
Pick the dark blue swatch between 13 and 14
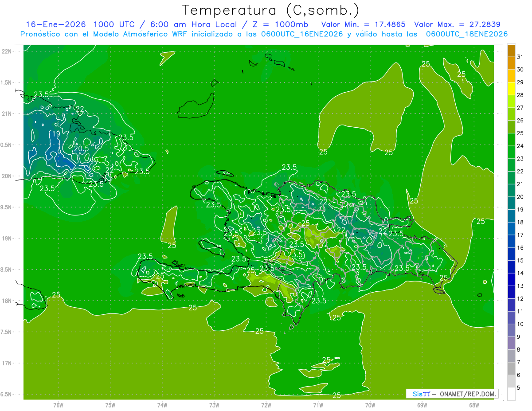(x=511, y=280)
